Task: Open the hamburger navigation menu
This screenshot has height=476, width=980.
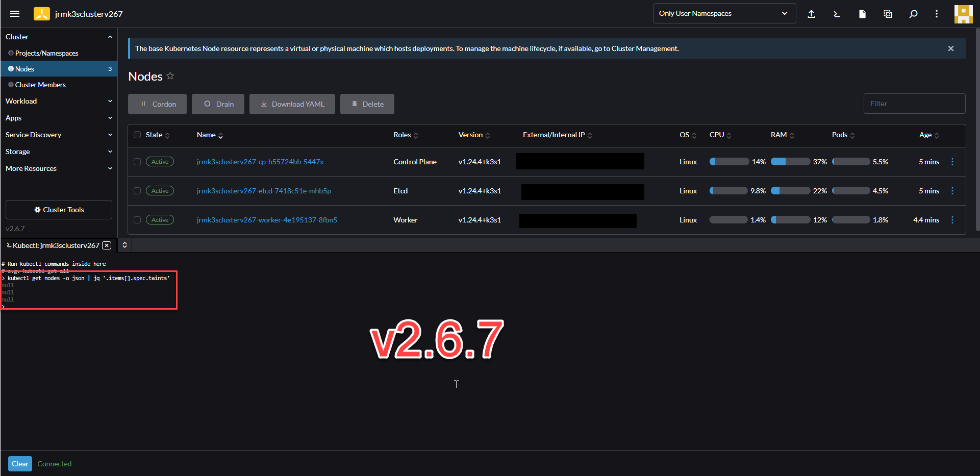Action: point(15,14)
